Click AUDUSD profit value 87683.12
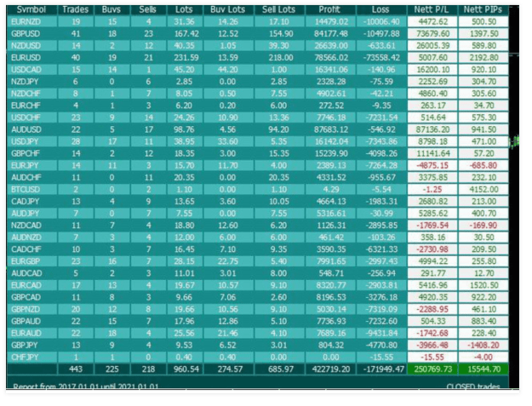 pos(330,129)
